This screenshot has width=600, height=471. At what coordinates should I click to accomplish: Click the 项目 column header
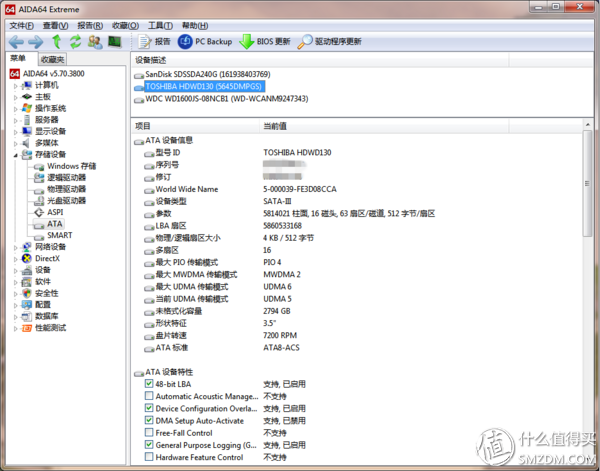point(196,126)
